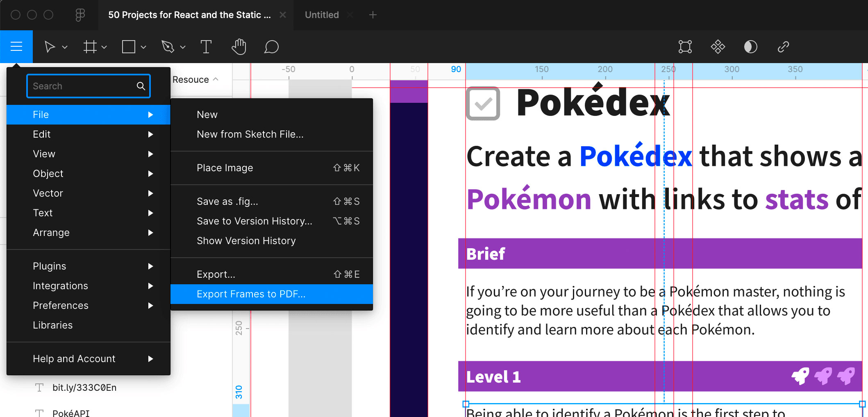This screenshot has height=417, width=868.
Task: Click the first white rocket icon in Level 1
Action: [800, 376]
